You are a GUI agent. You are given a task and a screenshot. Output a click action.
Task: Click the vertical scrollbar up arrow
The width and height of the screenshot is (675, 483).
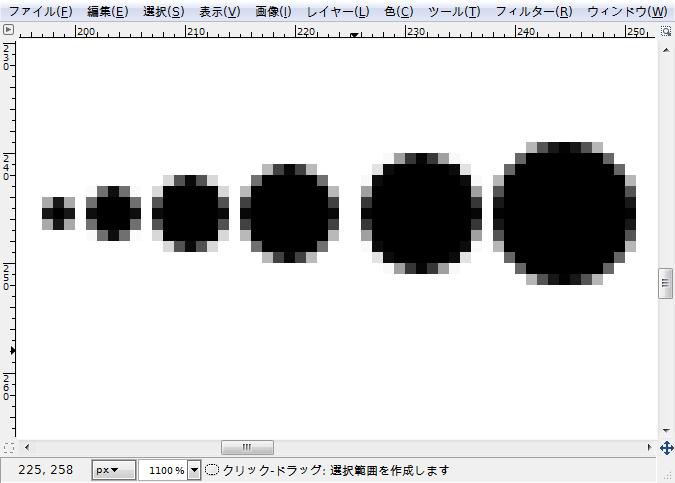point(666,50)
